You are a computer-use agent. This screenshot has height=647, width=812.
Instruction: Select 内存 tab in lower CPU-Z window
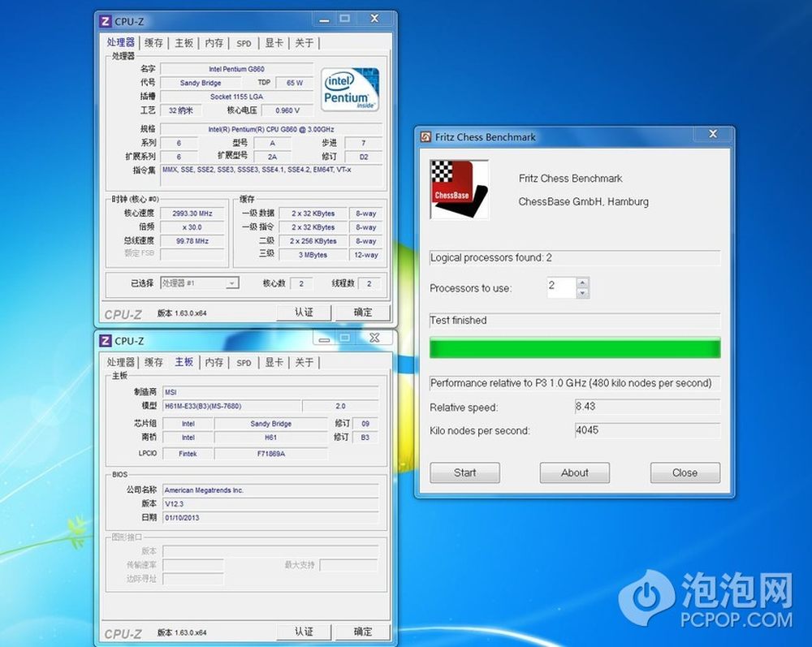pos(214,362)
